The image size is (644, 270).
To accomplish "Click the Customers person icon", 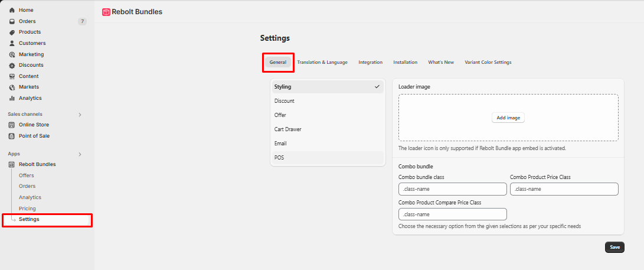I will click(12, 43).
